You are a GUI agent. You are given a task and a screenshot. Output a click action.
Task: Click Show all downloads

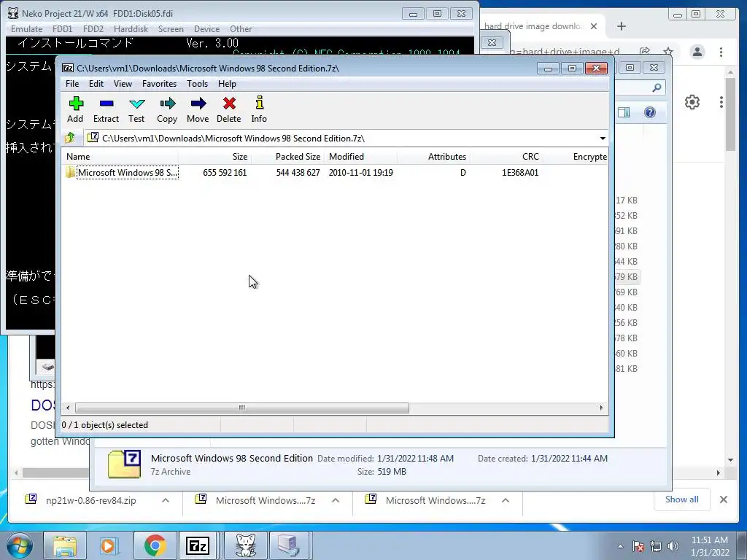click(682, 499)
